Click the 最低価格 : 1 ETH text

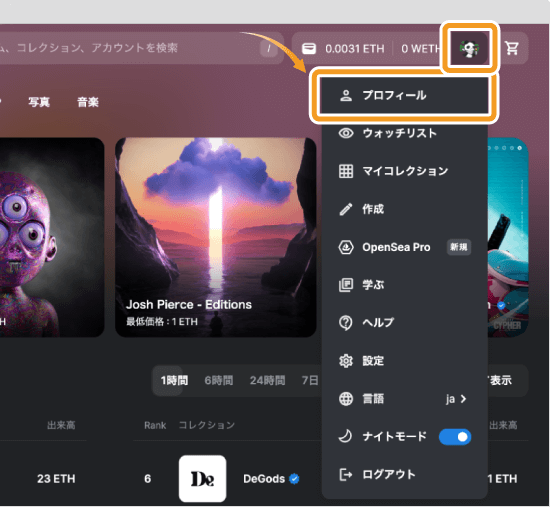point(162,321)
